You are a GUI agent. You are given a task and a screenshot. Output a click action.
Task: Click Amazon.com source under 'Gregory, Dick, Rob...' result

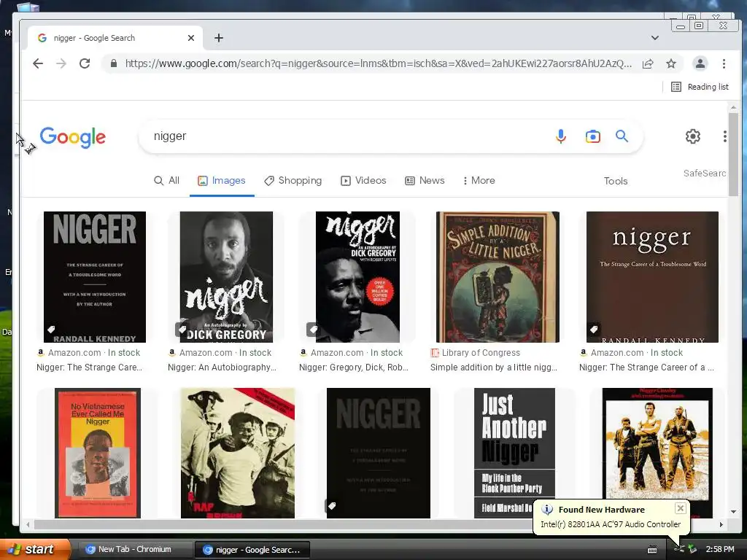[x=337, y=353]
